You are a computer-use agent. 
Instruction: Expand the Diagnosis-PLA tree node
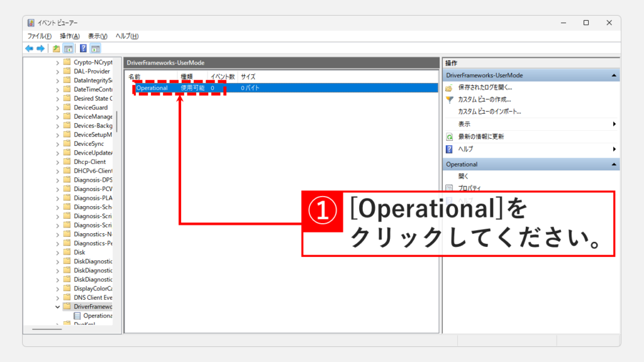[x=57, y=198]
